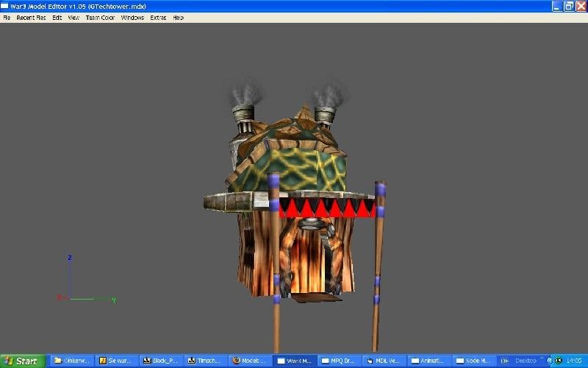The width and height of the screenshot is (588, 368).
Task: Open the View menu
Action: click(73, 18)
